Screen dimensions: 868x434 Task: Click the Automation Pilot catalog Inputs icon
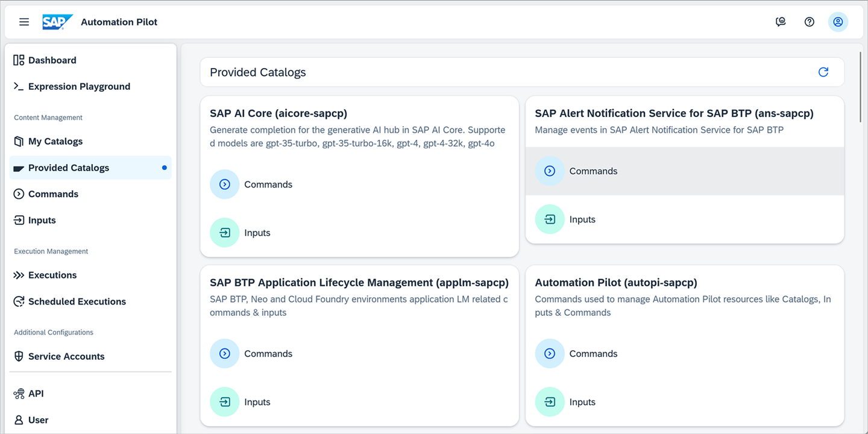(x=550, y=402)
